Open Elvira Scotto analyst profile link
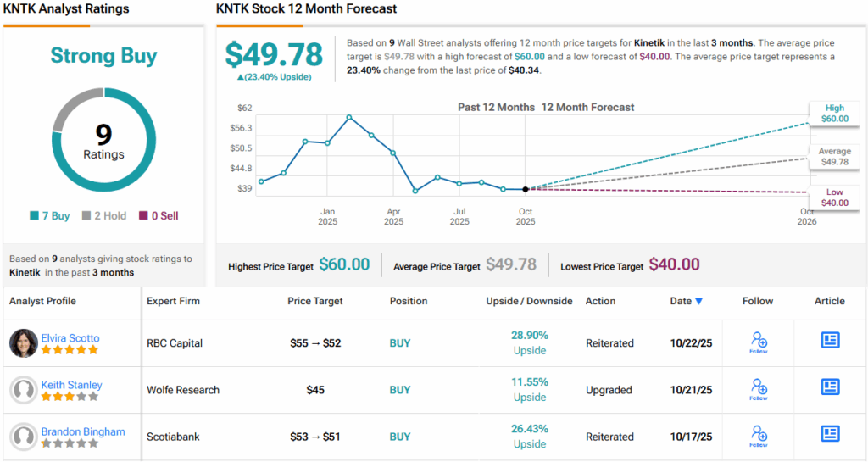Viewport: 868px width, 462px height. pos(70,338)
